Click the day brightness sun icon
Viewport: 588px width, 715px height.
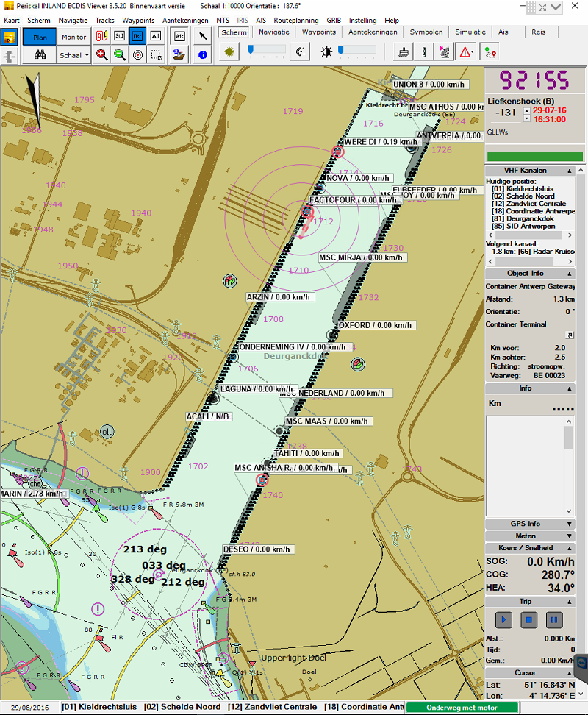229,51
